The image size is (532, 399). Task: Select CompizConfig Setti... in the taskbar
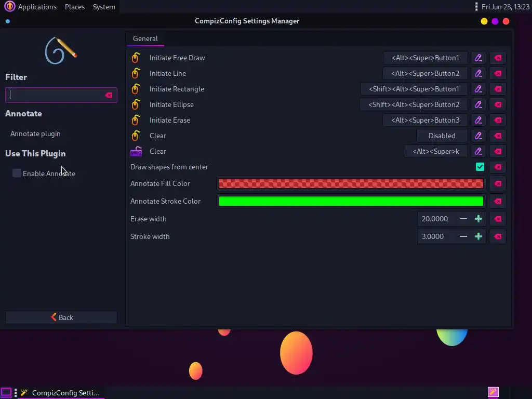point(60,393)
